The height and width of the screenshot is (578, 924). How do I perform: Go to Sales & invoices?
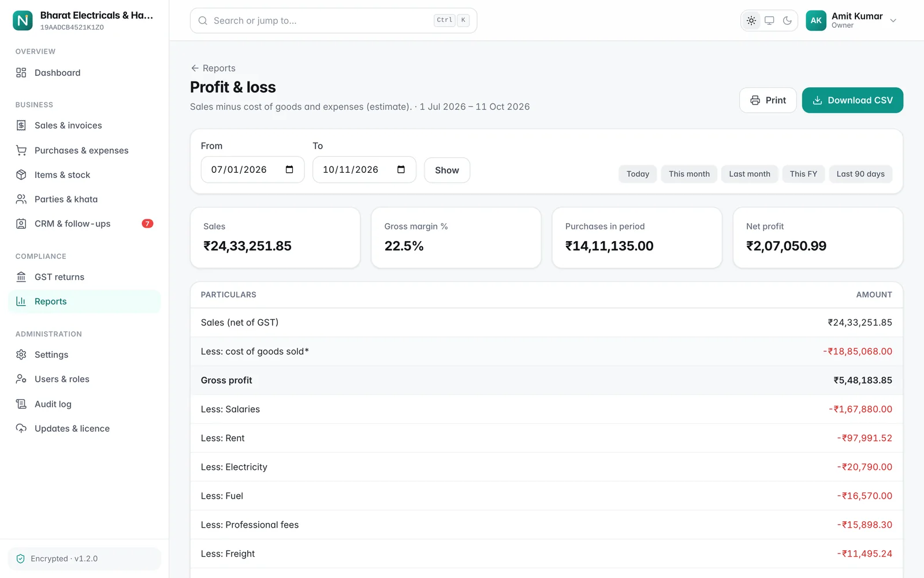point(84,125)
